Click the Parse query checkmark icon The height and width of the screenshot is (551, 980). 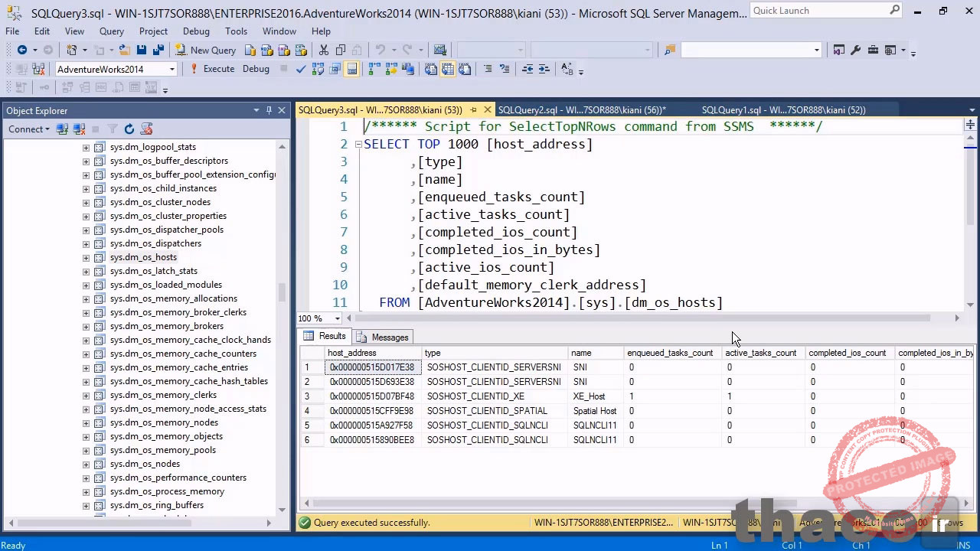click(x=301, y=69)
